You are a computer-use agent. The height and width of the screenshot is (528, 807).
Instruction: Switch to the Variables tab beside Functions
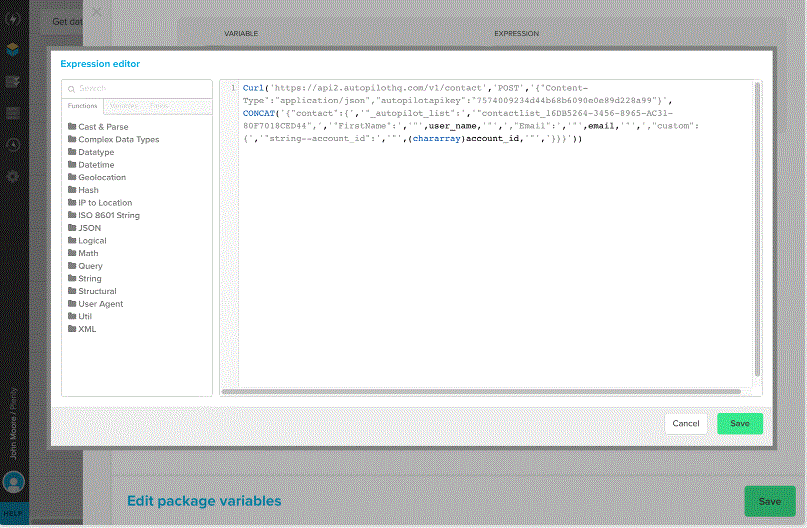tap(124, 106)
